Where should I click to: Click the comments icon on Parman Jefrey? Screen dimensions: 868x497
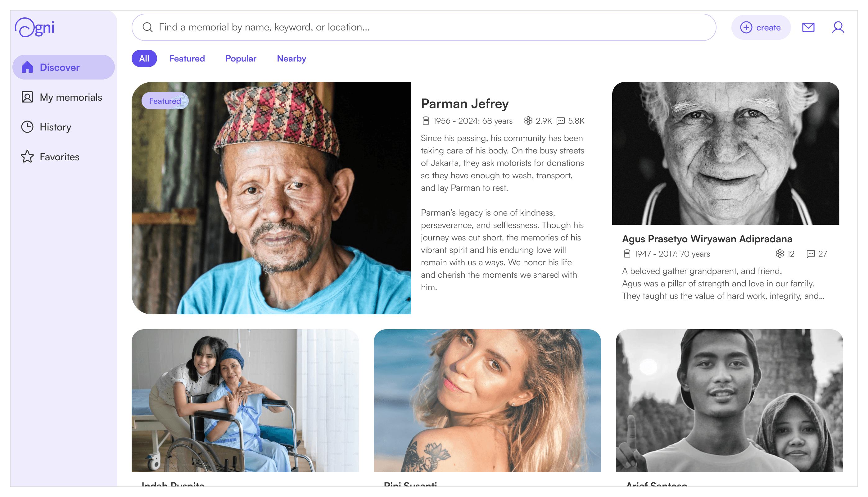tap(560, 121)
